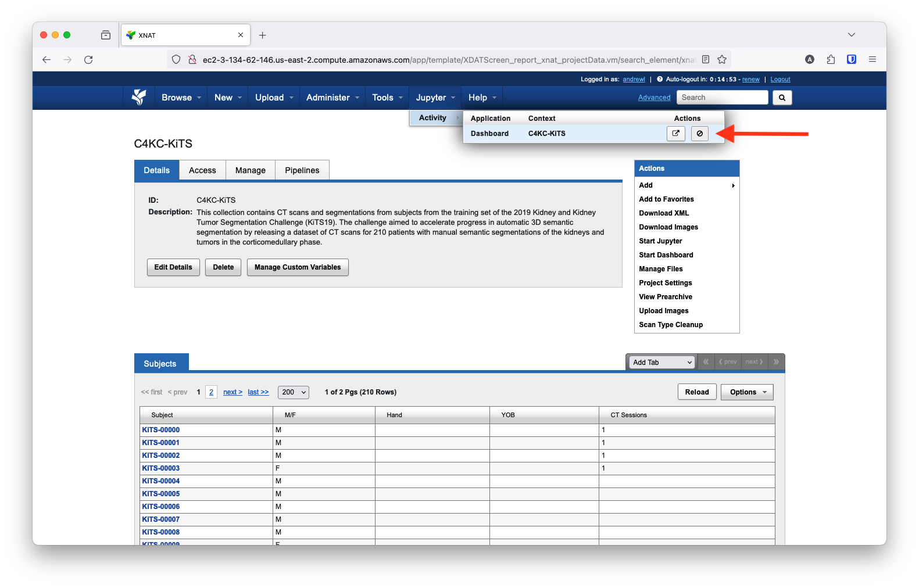This screenshot has height=588, width=919.
Task: Click the renew auto-logout link
Action: pyautogui.click(x=750, y=80)
